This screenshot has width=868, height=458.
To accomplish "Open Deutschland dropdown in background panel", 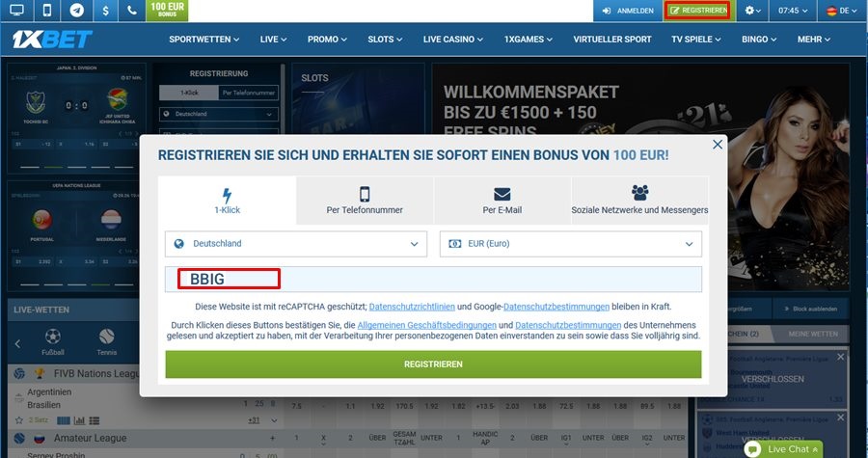I will [219, 114].
